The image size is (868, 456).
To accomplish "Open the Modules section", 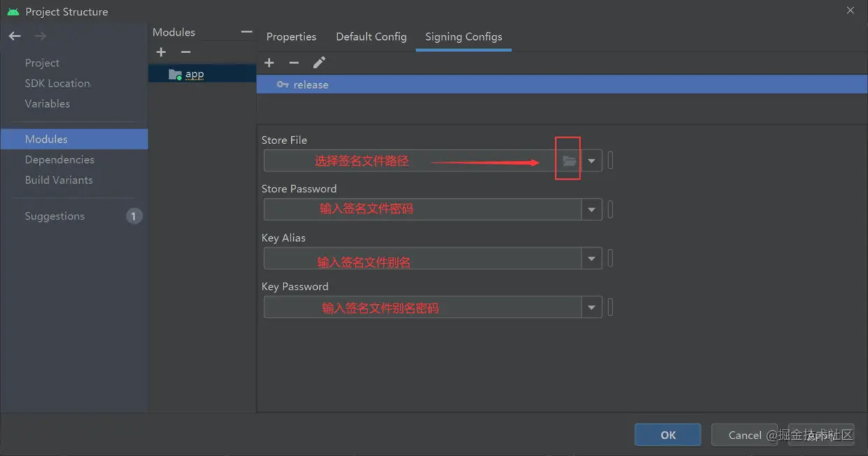I will click(74, 139).
